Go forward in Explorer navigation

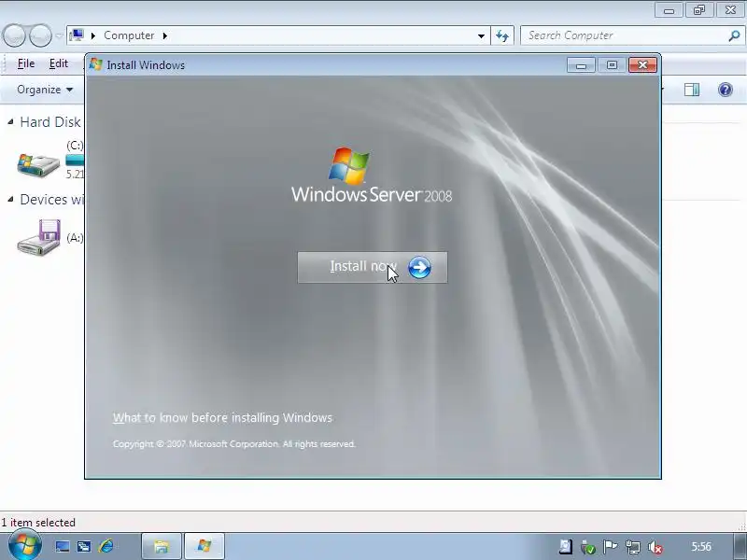pos(40,35)
